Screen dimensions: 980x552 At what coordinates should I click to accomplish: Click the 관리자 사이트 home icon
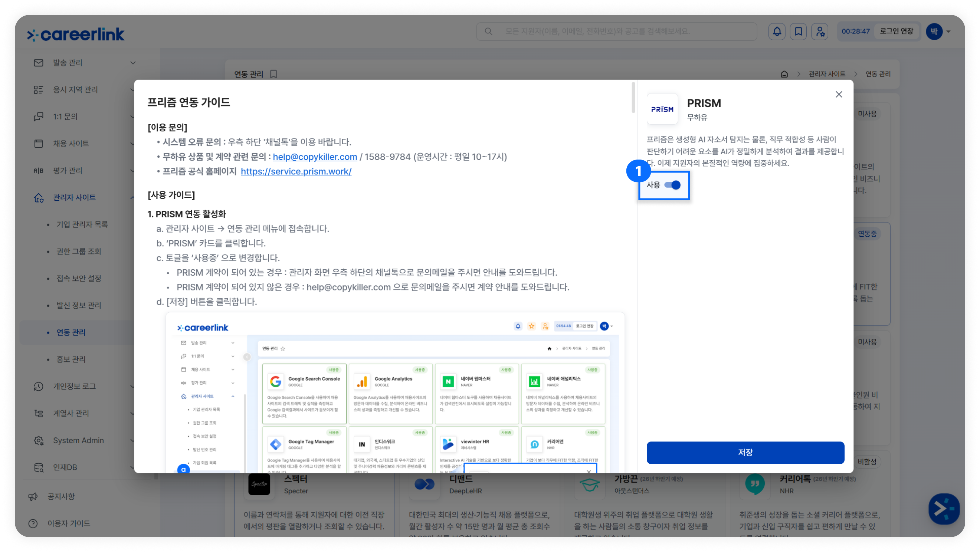click(39, 197)
